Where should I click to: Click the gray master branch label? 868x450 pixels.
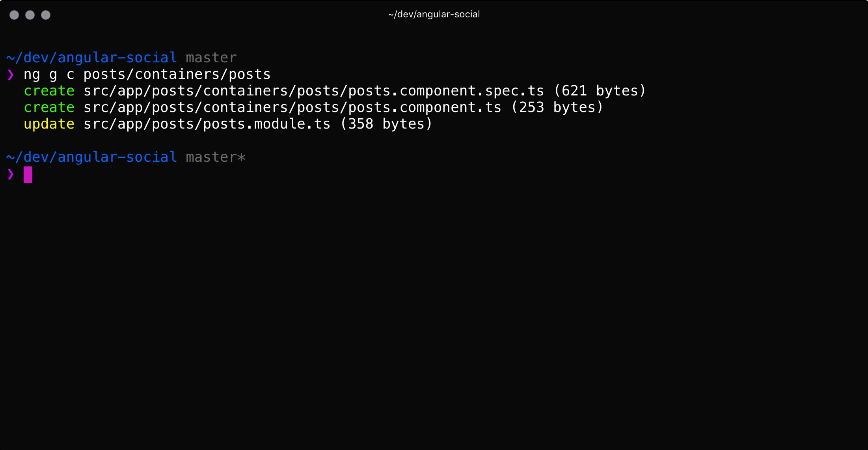pos(211,58)
